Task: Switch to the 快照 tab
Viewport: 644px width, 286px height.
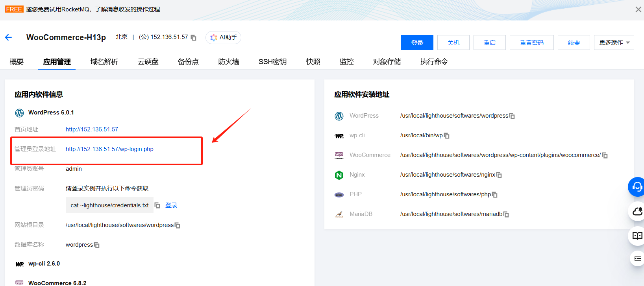Action: point(313,62)
